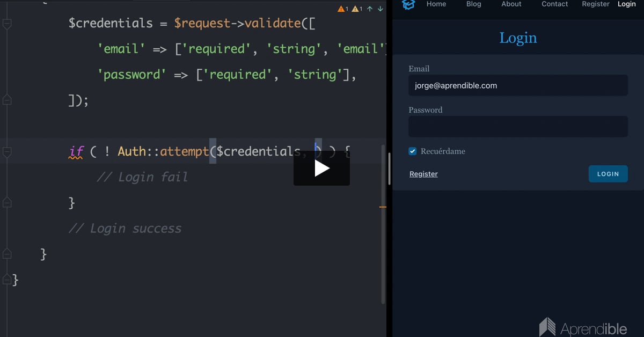Click the Login page heading
The image size is (644, 337).
[x=518, y=38]
